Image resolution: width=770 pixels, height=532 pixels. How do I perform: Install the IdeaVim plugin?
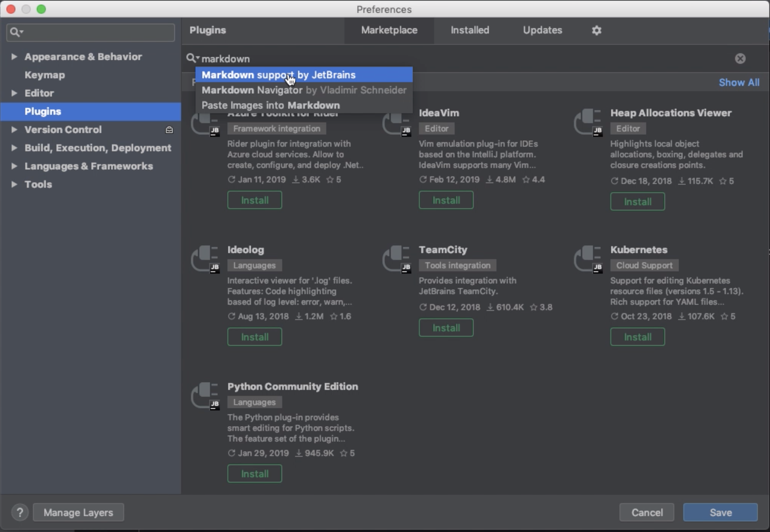pyautogui.click(x=446, y=200)
